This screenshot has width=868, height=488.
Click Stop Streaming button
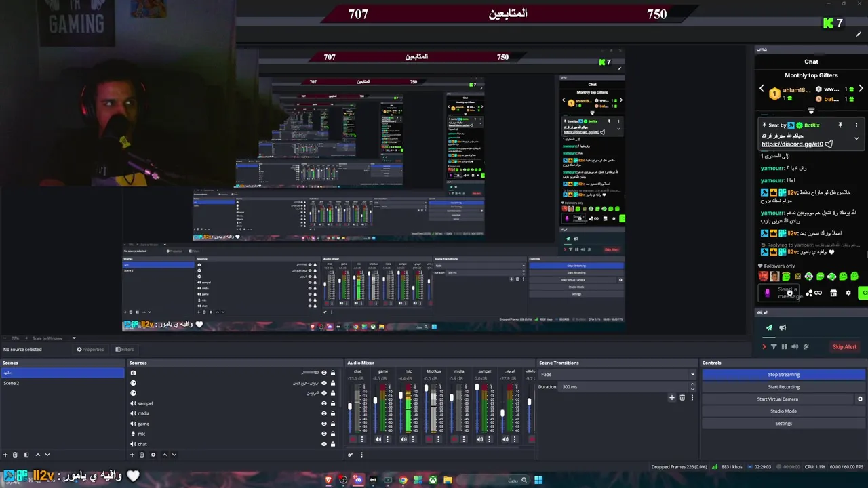tap(784, 375)
